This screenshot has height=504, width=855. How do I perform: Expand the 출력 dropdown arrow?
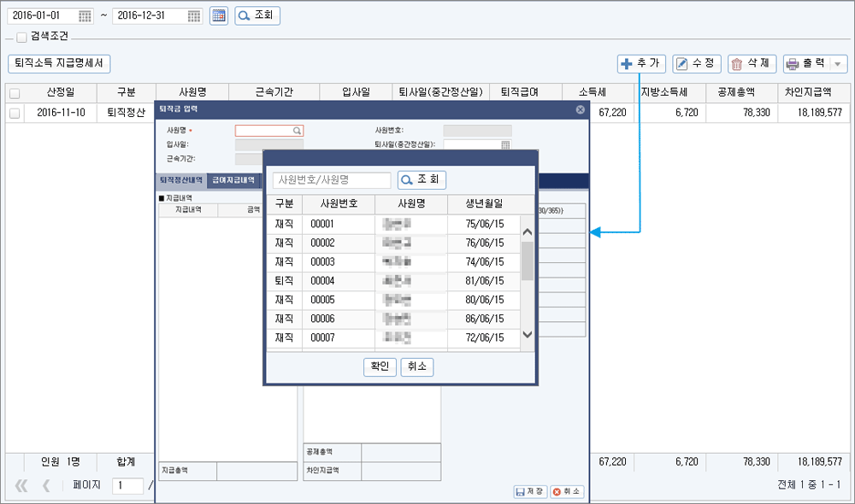tap(839, 64)
